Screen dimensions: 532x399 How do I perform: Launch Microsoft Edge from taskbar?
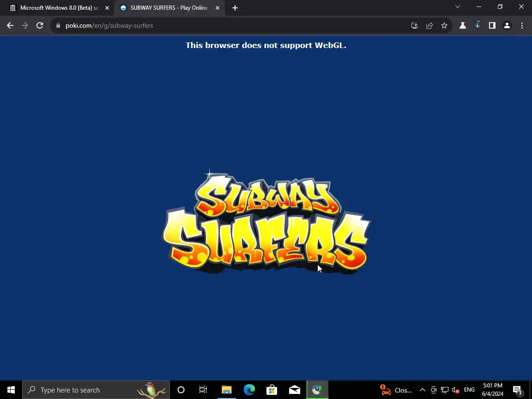(x=249, y=390)
